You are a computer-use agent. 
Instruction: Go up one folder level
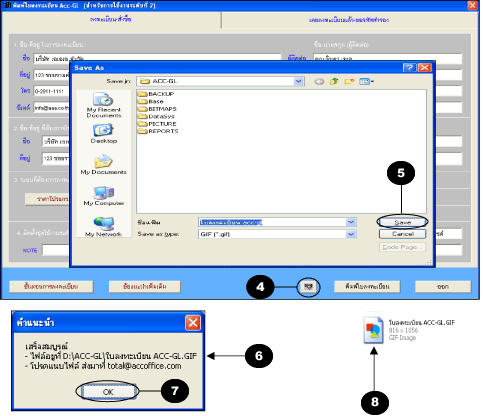click(334, 81)
